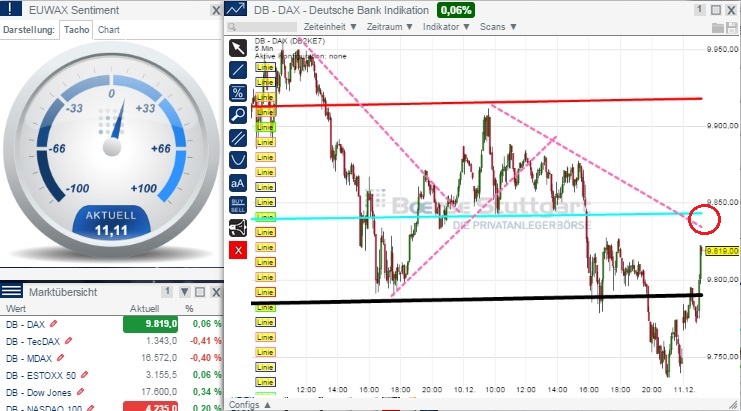
Task: Sort by the % column header
Action: pyautogui.click(x=189, y=308)
